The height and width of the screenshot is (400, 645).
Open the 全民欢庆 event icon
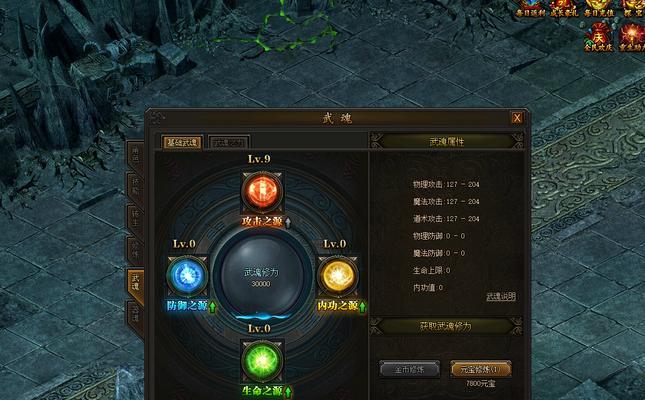click(x=599, y=37)
